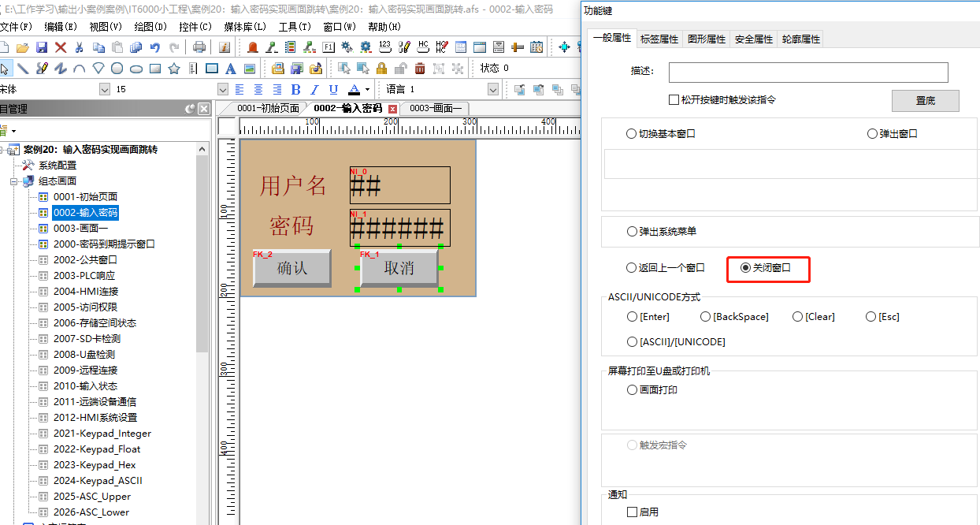Apply bold formatting with B icon
This screenshot has width=980, height=525.
[x=296, y=89]
